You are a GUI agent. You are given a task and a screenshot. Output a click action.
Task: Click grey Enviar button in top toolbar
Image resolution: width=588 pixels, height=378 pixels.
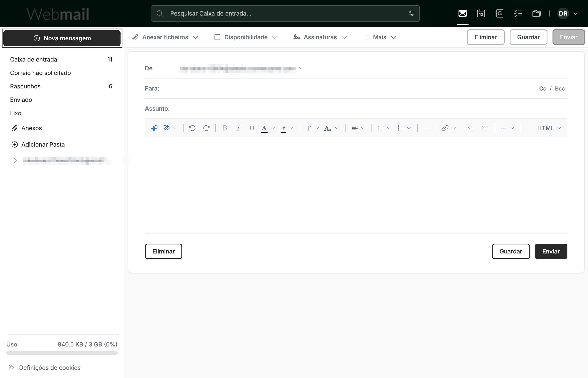point(568,37)
